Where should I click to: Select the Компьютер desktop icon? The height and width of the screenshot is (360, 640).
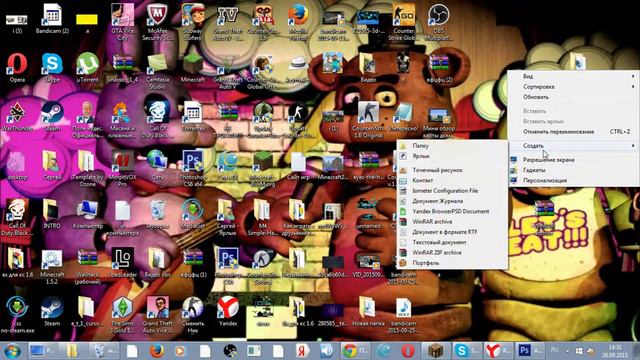(x=87, y=214)
